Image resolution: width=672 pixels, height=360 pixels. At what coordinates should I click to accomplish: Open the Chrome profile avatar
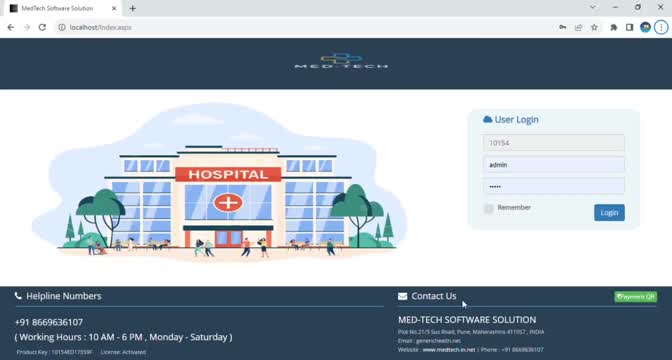coord(645,27)
